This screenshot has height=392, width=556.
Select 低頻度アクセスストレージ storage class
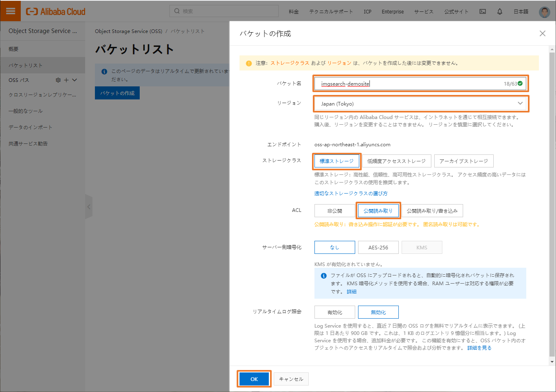(x=396, y=161)
